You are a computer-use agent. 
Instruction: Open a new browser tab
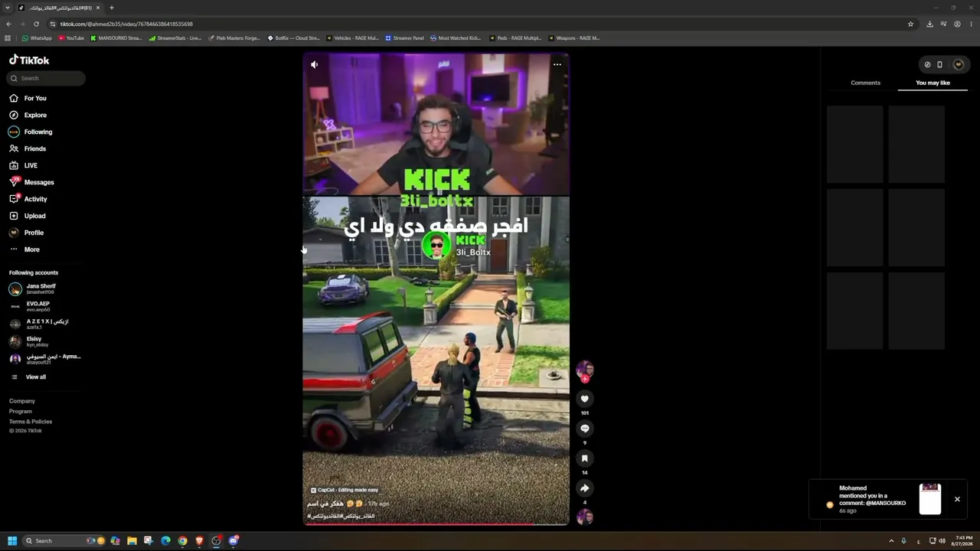click(x=112, y=8)
